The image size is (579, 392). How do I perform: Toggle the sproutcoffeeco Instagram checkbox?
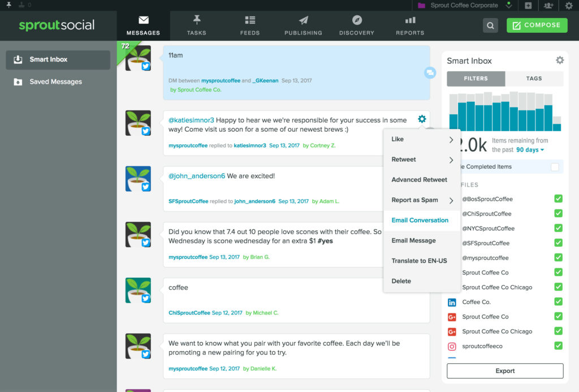pos(558,346)
